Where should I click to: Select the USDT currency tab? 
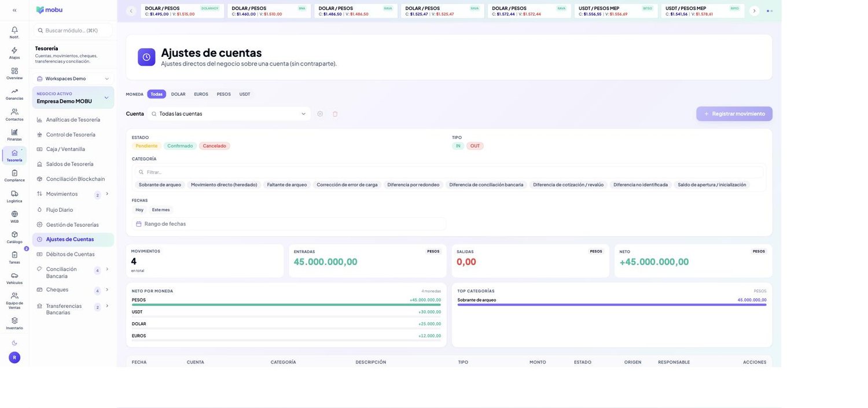(x=245, y=94)
